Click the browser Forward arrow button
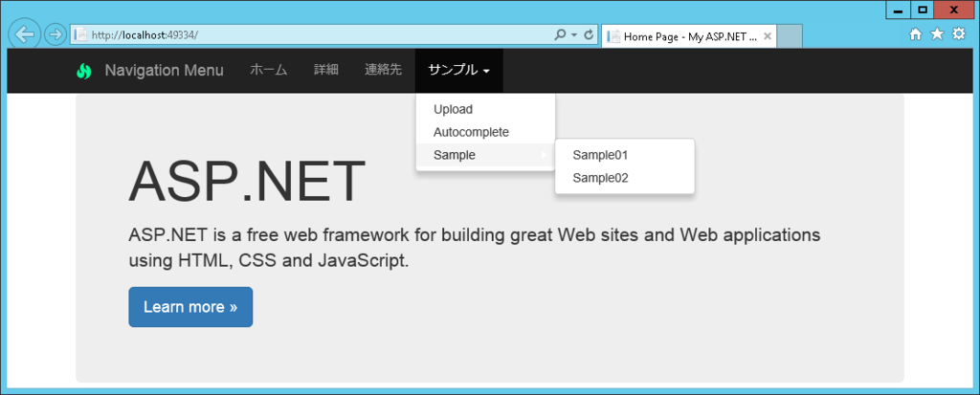 click(x=56, y=34)
